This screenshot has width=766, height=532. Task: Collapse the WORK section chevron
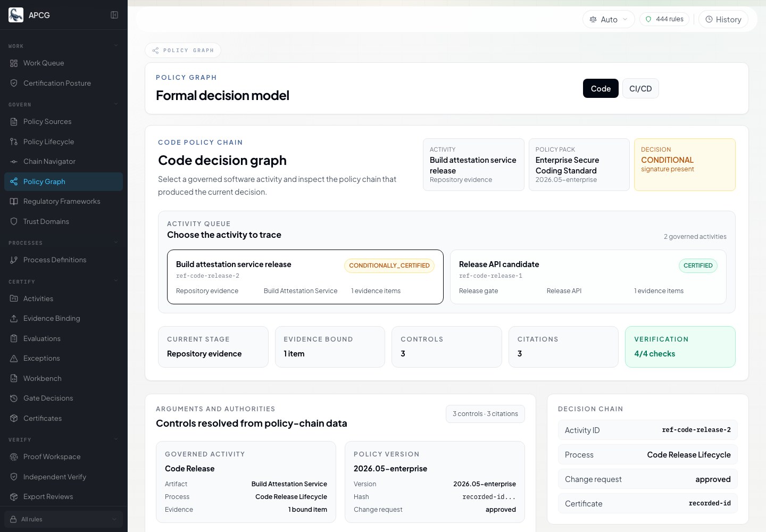coord(116,46)
